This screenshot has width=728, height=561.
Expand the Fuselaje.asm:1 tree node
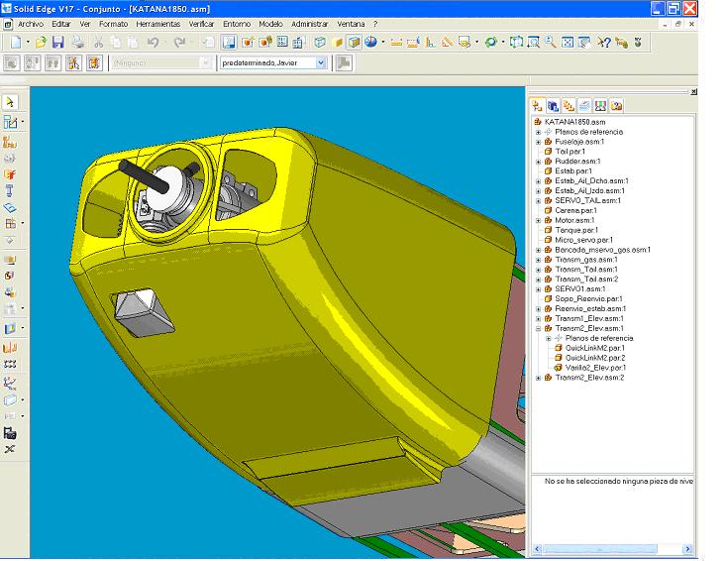(x=539, y=142)
